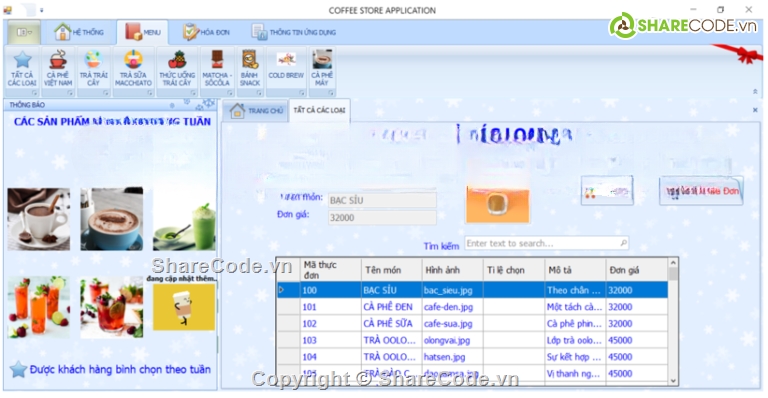This screenshot has width=768, height=398.
Task: Expand launcher under CÀ PHÊ VIỆT NAM group
Action: (x=70, y=93)
